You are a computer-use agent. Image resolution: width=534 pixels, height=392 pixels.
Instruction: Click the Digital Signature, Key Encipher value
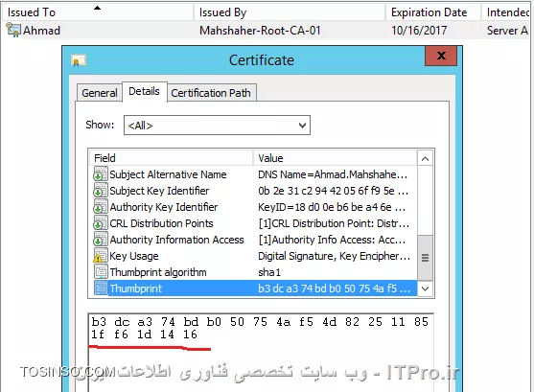(334, 256)
